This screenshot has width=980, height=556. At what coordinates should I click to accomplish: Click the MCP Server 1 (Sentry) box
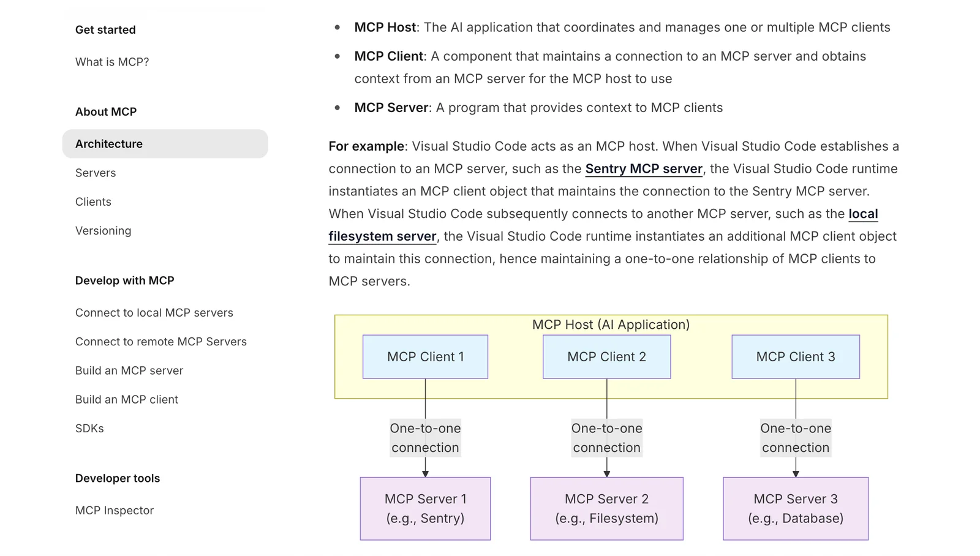[x=425, y=509]
